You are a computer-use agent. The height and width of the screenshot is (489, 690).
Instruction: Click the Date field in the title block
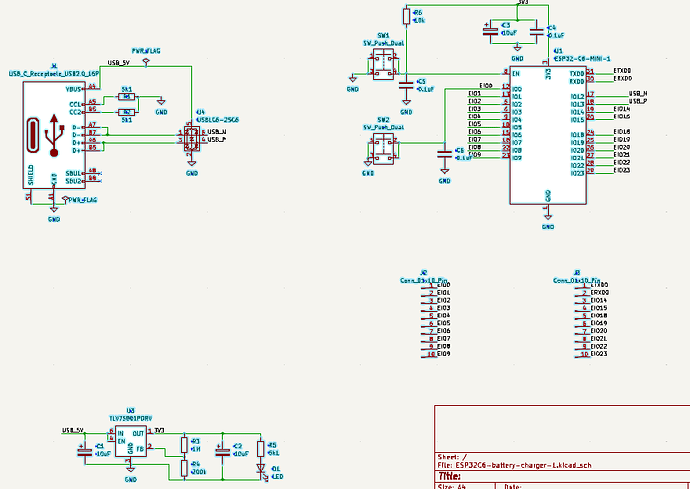coord(513,486)
